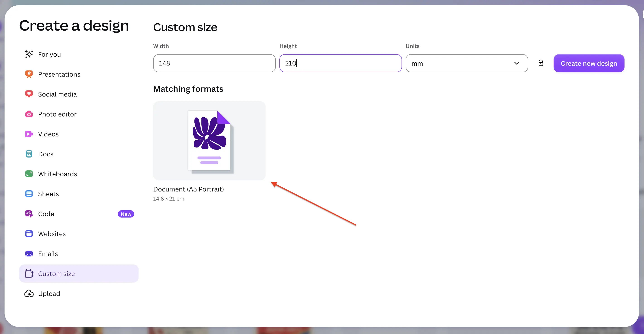Select the Upload option label

coord(49,293)
